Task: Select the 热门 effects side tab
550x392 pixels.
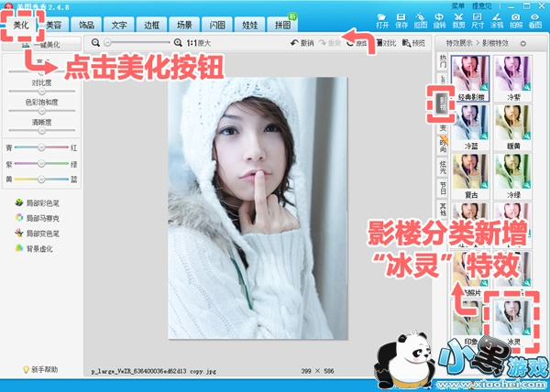Action: coord(443,61)
